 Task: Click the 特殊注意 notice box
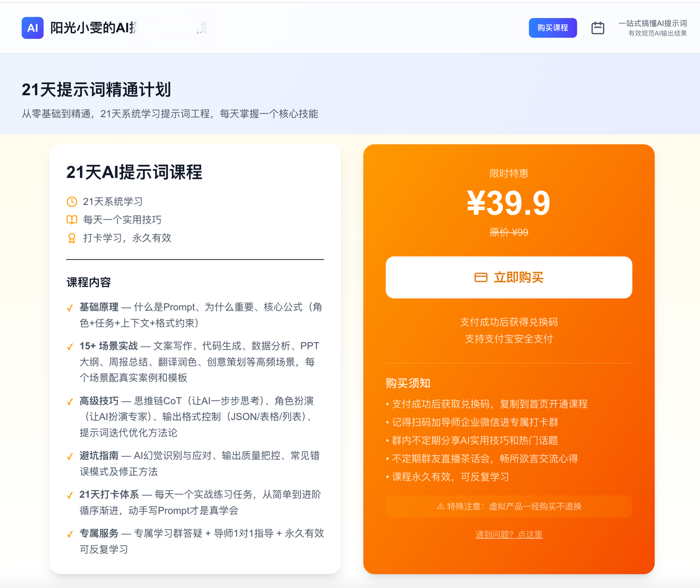pos(508,506)
